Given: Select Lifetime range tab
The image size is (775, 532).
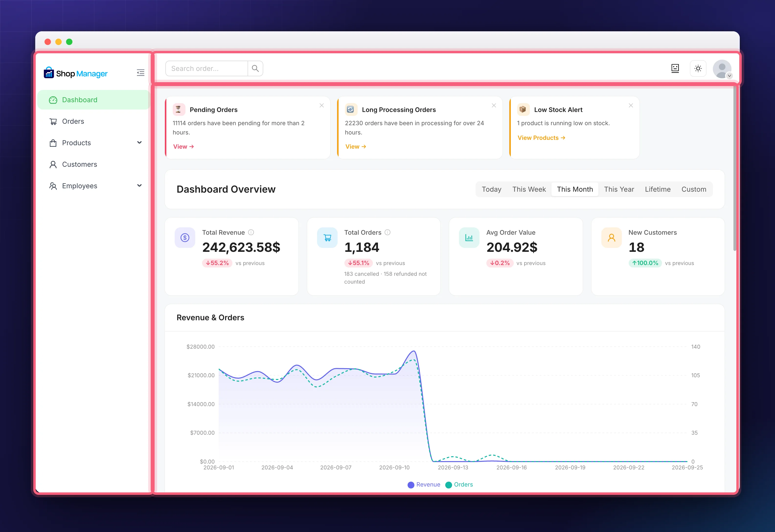Looking at the screenshot, I should click(658, 189).
